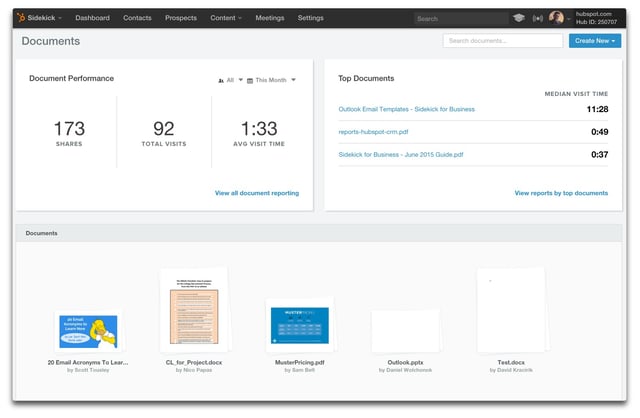
Task: Click the HubSpot sprocket logo icon
Action: (21, 18)
